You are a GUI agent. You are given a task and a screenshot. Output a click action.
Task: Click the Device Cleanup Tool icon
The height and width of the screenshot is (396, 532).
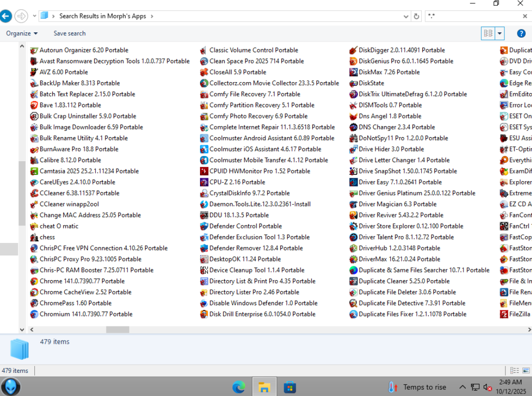coord(204,270)
